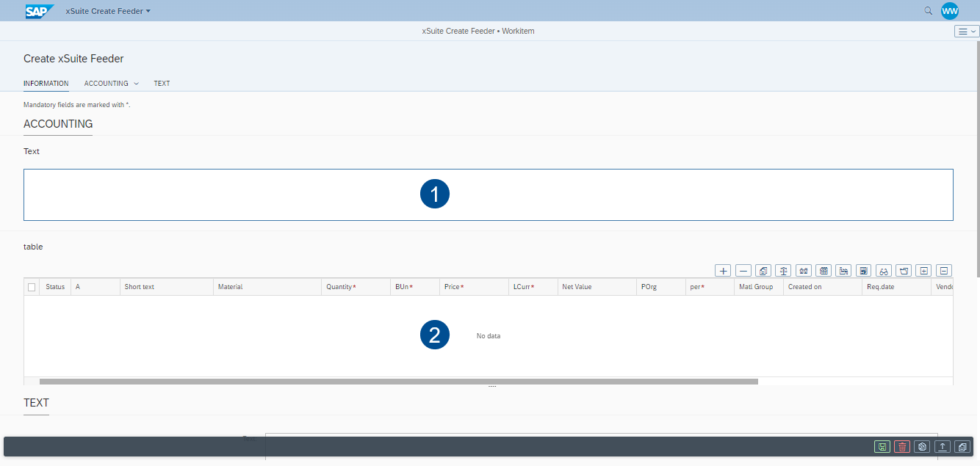Switch to the TEXT tab
This screenshot has width=980, height=466.
162,84
